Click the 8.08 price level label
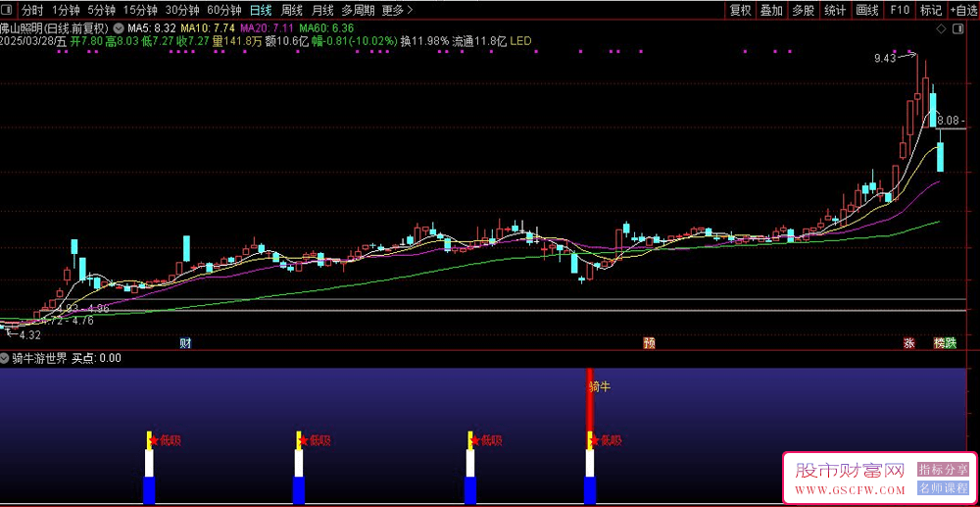The image size is (980, 507). pyautogui.click(x=947, y=120)
